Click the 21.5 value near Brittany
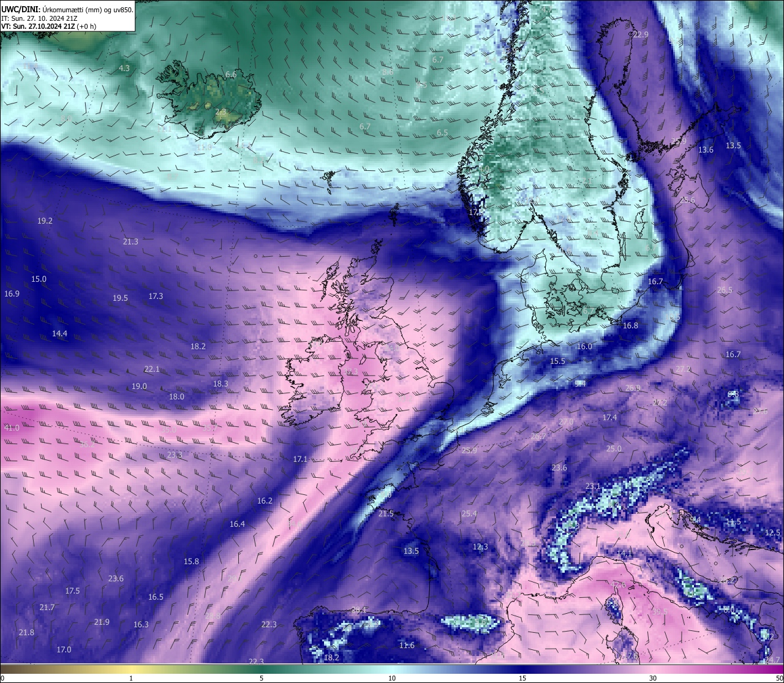This screenshot has height=683, width=784. [386, 513]
